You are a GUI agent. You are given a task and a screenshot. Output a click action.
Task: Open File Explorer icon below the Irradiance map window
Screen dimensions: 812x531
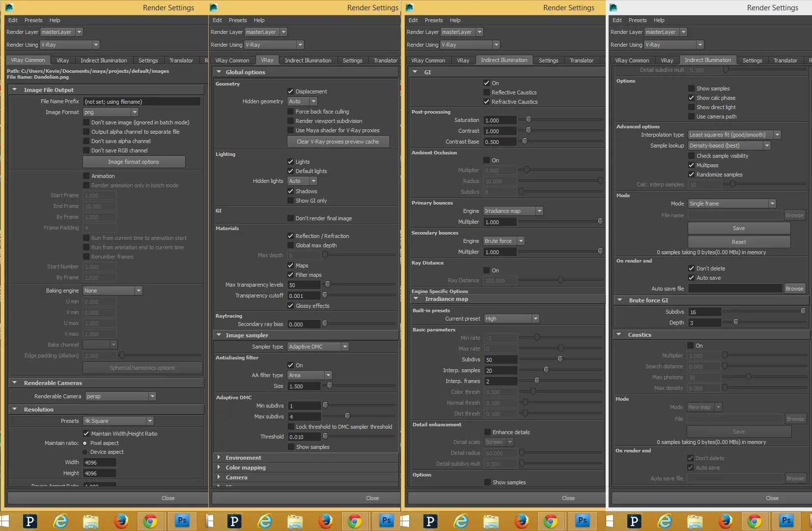[x=491, y=521]
